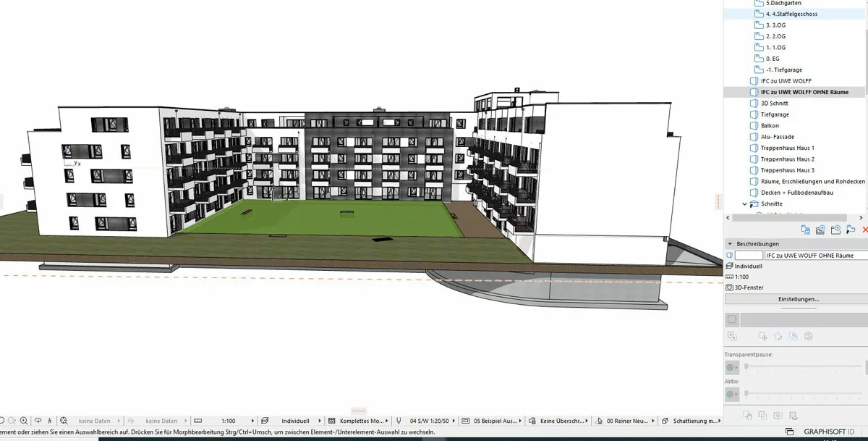868x441 pixels.
Task: Select the 4. Staffelgeschoss story
Action: coord(791,14)
